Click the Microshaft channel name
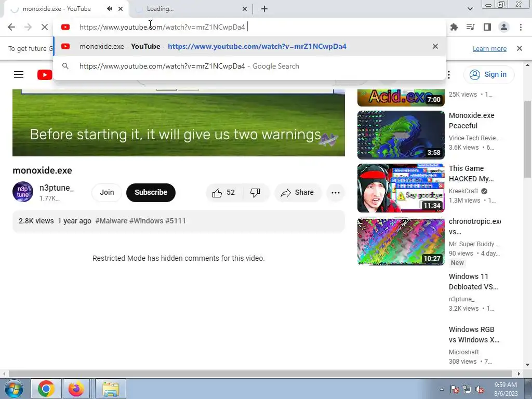This screenshot has height=399, width=532. coord(464,352)
